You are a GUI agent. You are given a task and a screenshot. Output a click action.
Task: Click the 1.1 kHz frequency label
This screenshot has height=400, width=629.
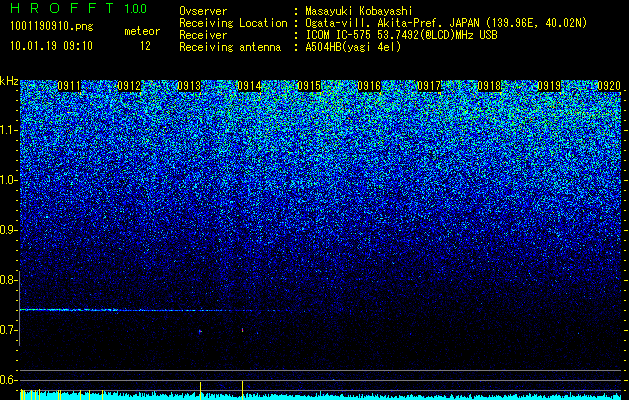pyautogui.click(x=8, y=130)
